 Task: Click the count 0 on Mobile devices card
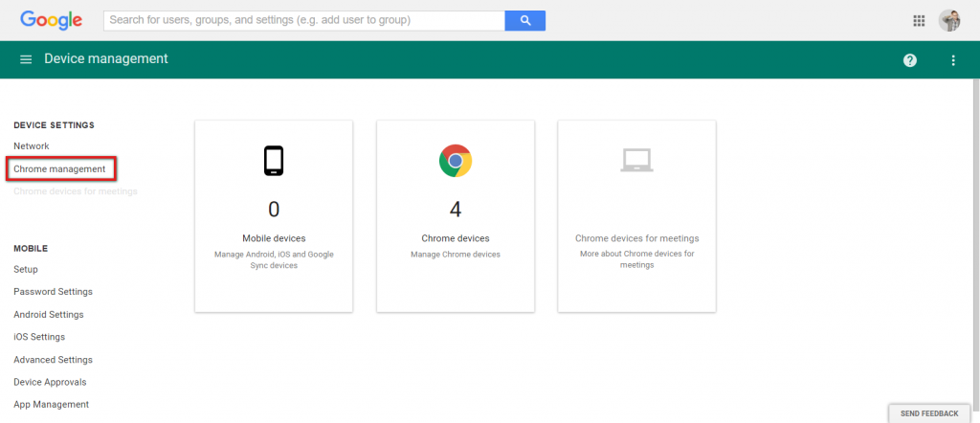tap(274, 210)
